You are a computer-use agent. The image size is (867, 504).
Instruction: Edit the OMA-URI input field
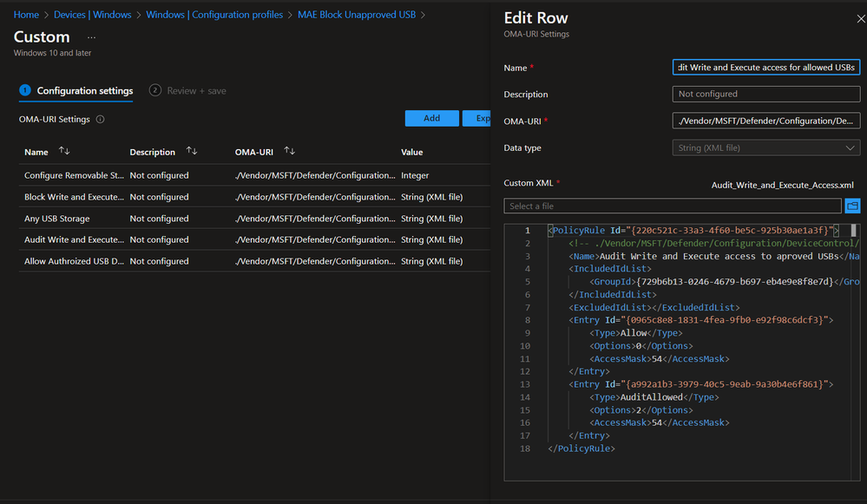pos(765,121)
